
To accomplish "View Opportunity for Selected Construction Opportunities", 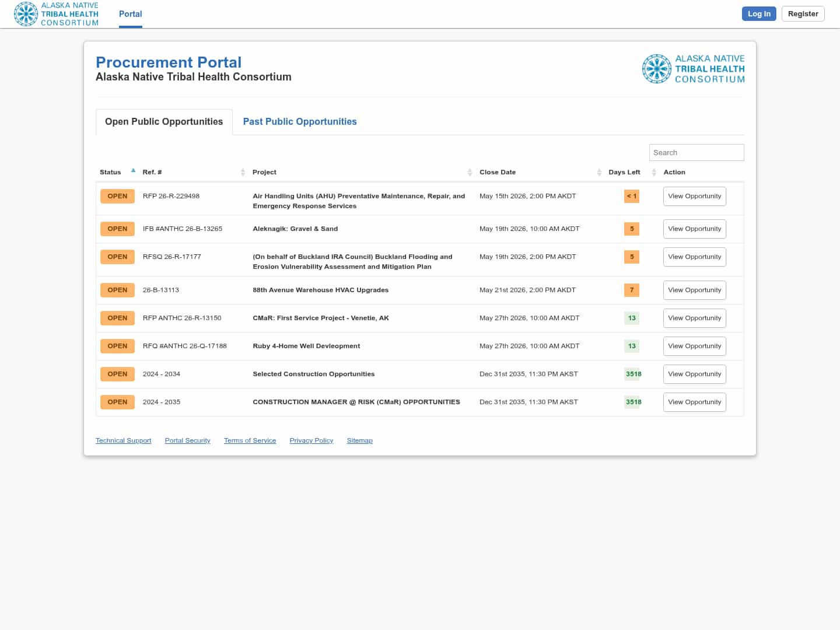I will click(695, 374).
